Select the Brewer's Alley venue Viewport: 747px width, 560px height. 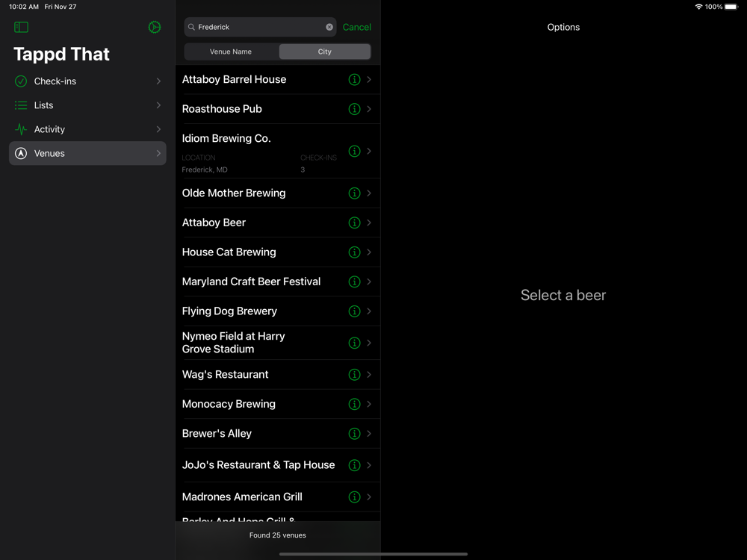point(278,433)
